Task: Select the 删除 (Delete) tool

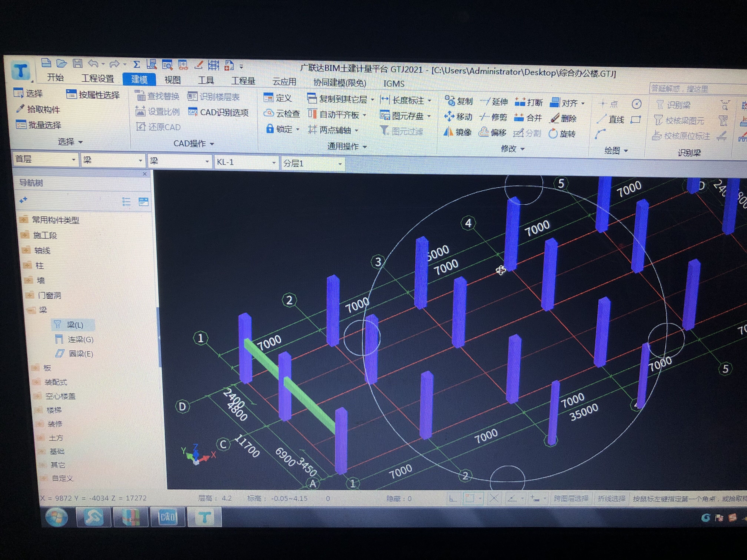Action: [564, 119]
